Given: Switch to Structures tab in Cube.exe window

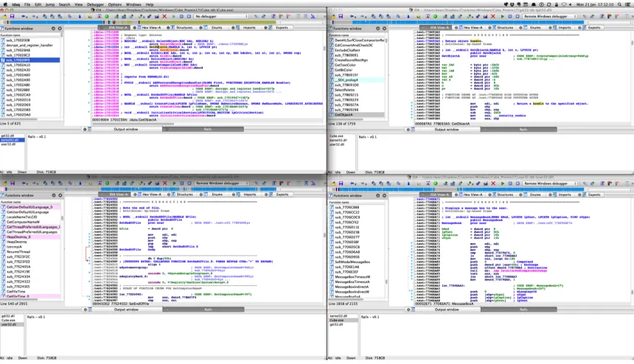Looking at the screenshot, I should tap(184, 27).
